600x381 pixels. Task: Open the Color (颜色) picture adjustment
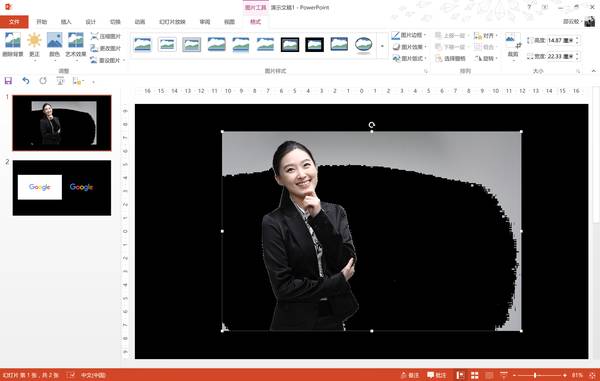pos(55,44)
